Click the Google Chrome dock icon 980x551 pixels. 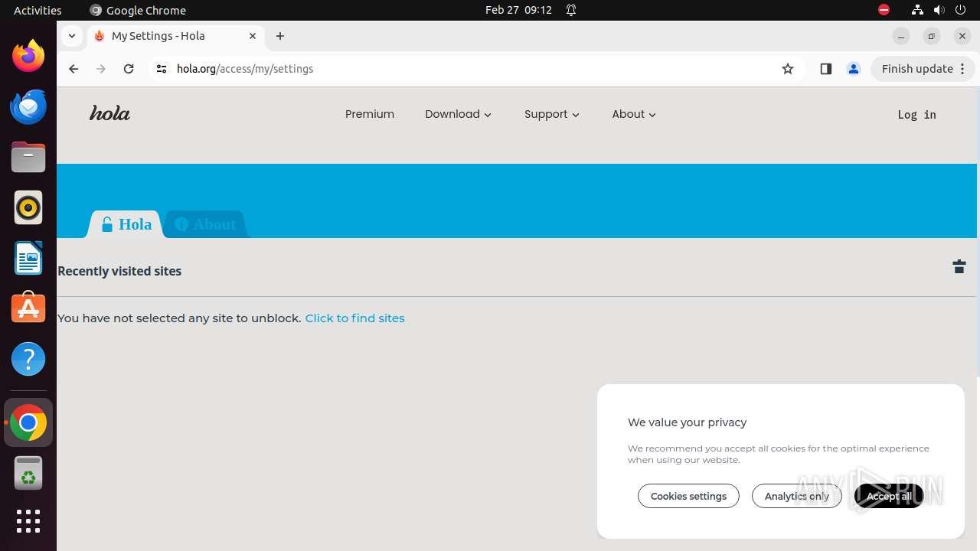pyautogui.click(x=28, y=422)
